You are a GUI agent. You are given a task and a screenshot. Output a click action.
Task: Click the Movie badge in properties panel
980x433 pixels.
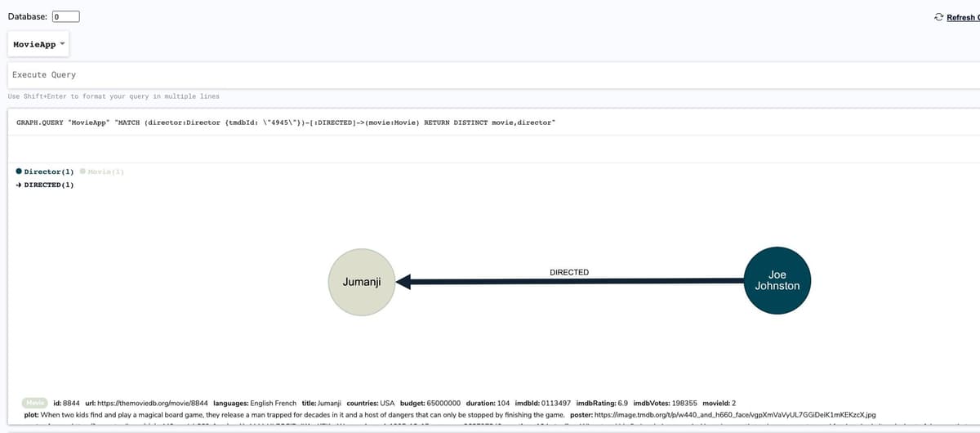point(36,404)
